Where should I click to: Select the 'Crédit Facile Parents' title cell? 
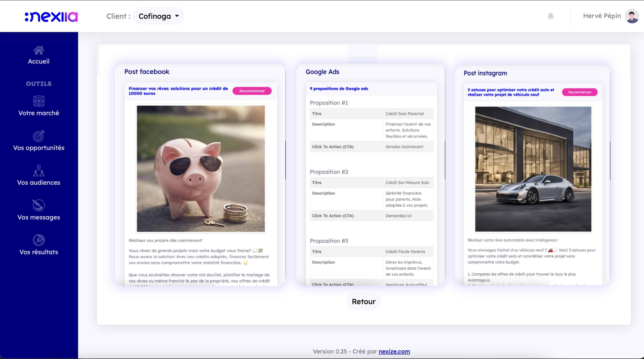[408, 252]
